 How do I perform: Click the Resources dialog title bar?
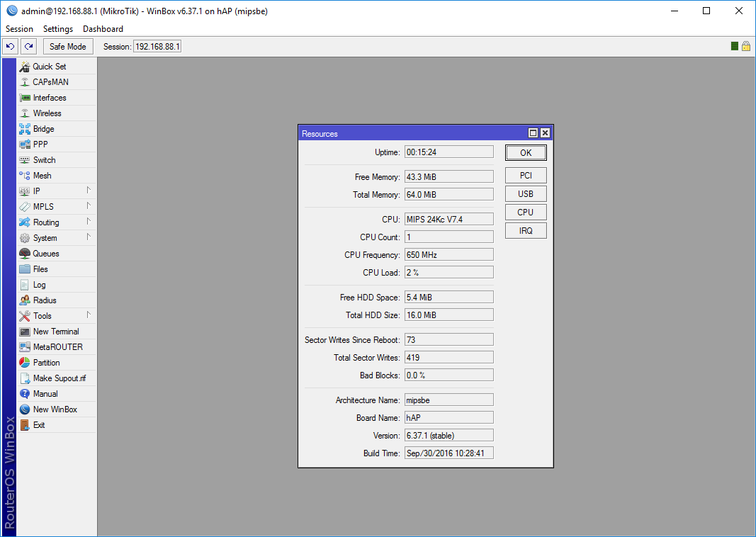413,133
